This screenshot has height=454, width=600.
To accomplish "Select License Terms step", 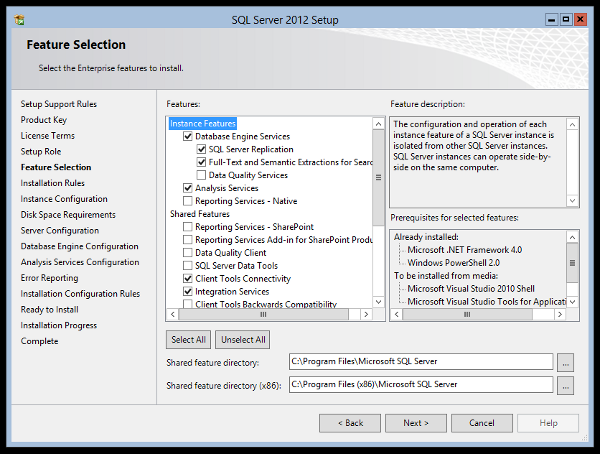I will click(48, 136).
